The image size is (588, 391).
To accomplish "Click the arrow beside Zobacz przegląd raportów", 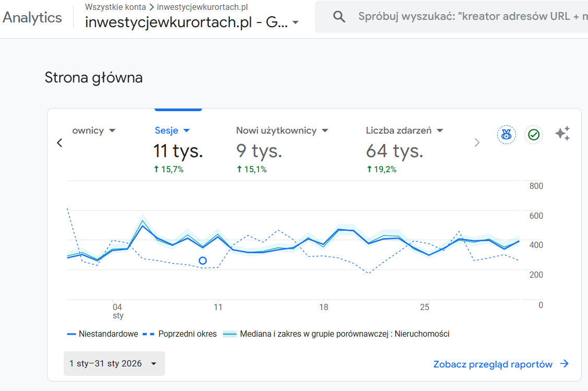I will (x=564, y=364).
